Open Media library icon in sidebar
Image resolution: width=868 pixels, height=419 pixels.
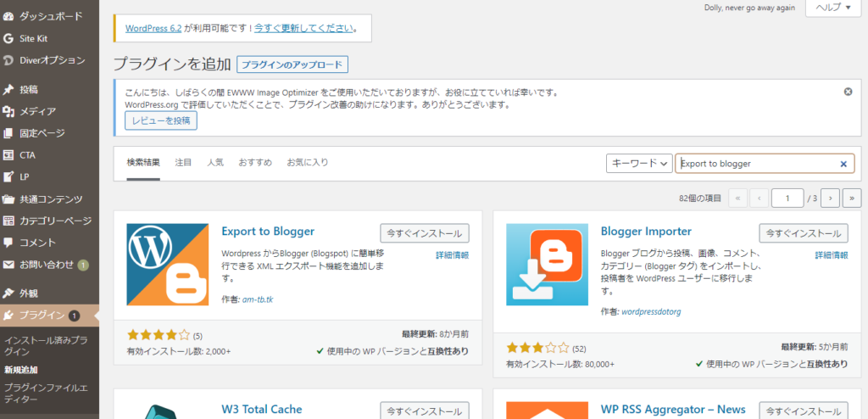8,111
